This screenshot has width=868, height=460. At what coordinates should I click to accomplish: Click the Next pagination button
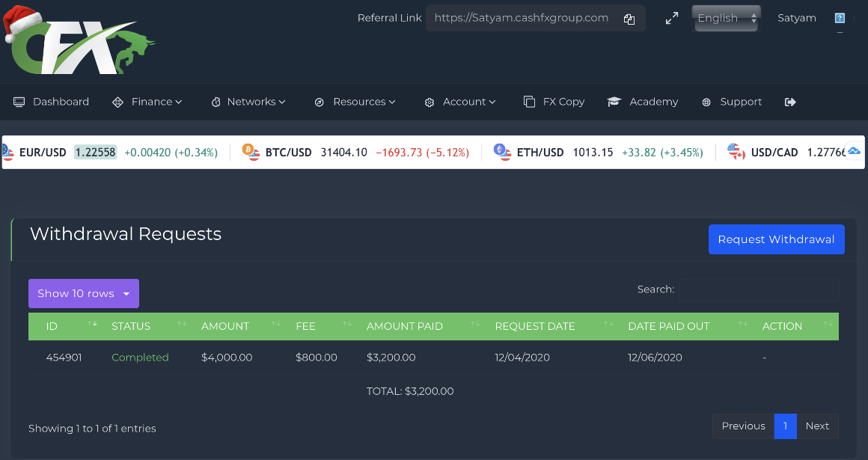[817, 426]
